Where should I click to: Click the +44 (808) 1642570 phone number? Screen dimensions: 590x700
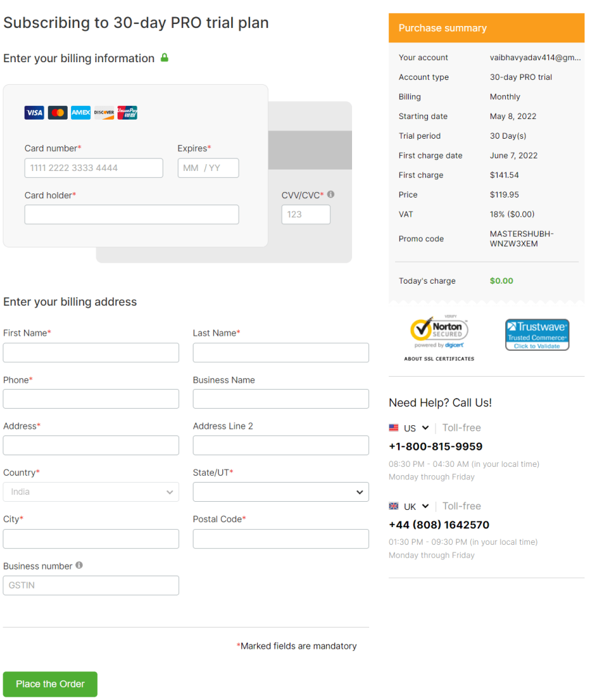tap(439, 524)
